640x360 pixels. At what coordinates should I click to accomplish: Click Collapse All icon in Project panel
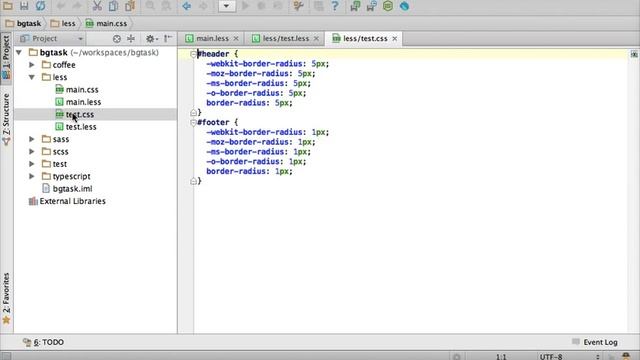coord(131,39)
